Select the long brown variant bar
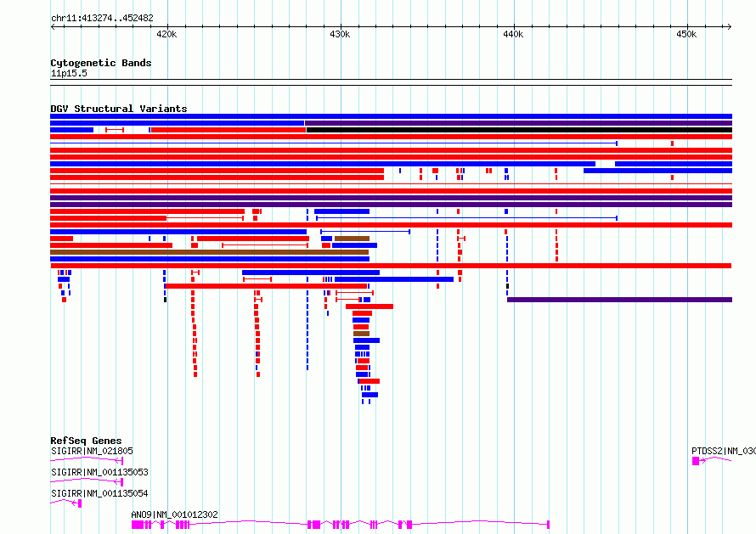The width and height of the screenshot is (756, 534). [209, 252]
